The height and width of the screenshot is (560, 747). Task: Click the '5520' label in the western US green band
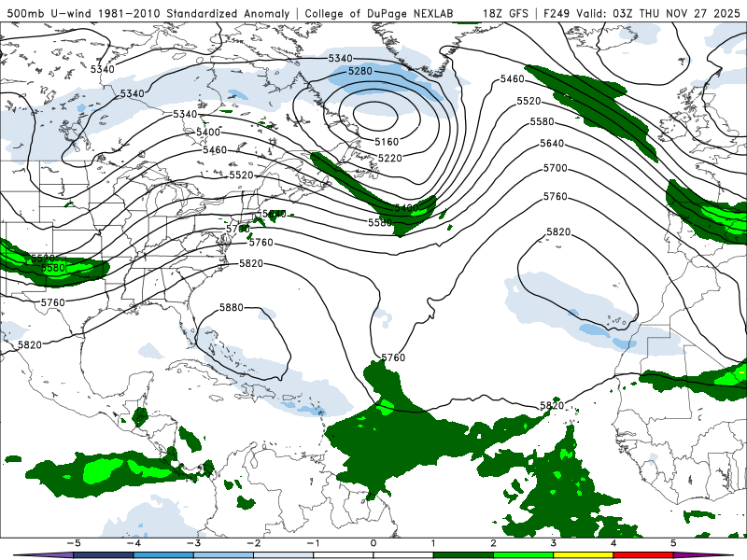[x=43, y=259]
